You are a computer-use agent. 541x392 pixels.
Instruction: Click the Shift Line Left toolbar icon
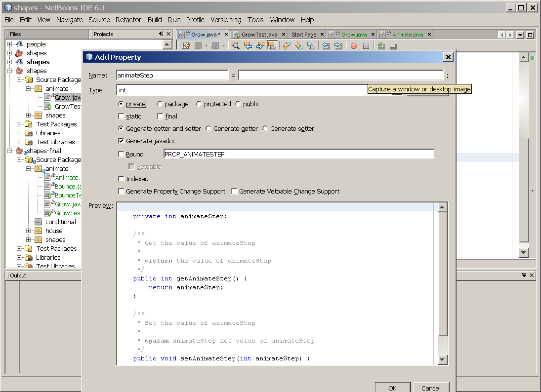[326, 46]
